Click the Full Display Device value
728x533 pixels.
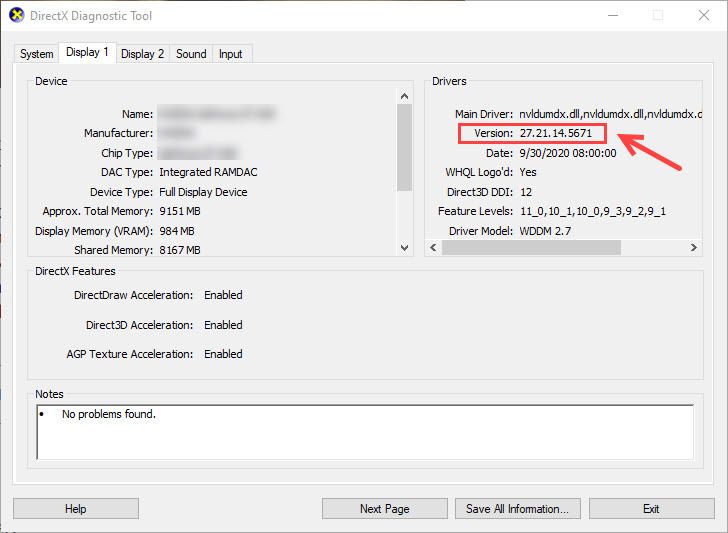pyautogui.click(x=203, y=192)
